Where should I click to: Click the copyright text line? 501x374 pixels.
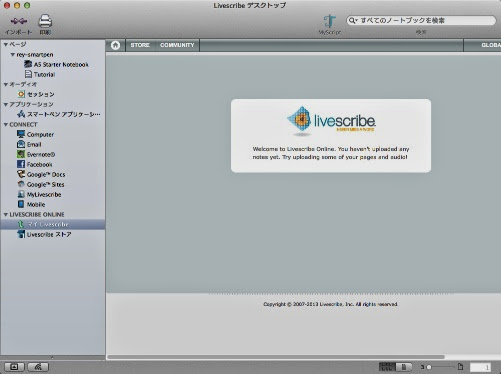(x=330, y=304)
